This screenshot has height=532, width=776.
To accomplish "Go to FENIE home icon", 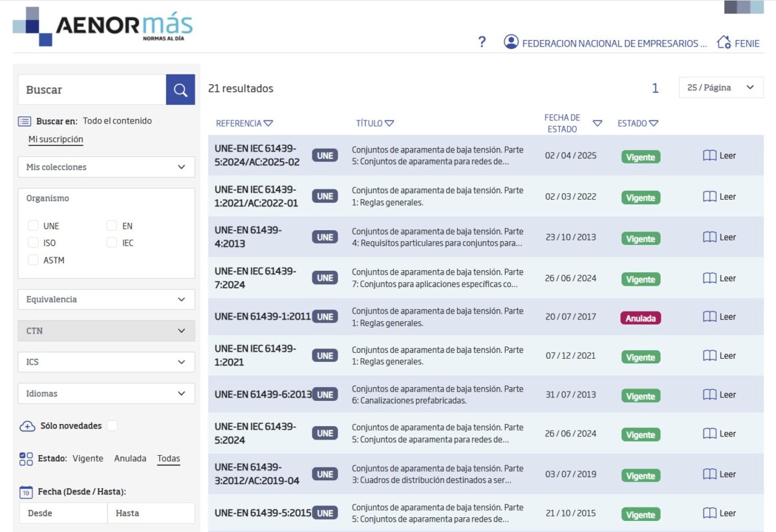I will (x=724, y=43).
